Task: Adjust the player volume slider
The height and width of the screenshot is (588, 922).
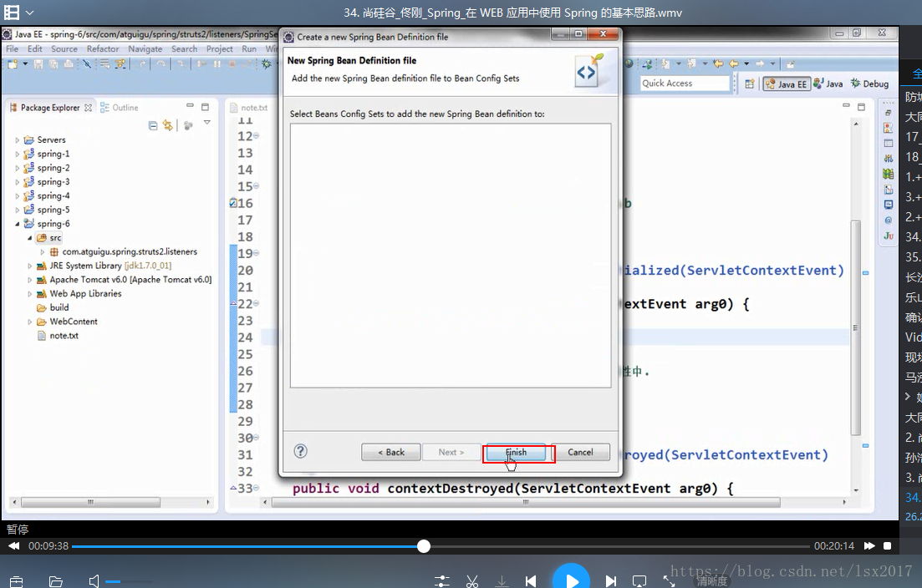Action: (130, 581)
